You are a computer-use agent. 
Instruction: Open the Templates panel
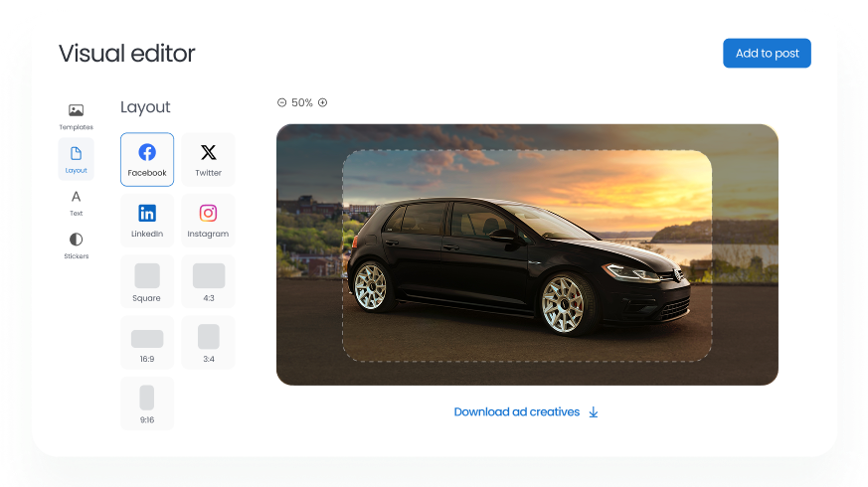[x=76, y=116]
